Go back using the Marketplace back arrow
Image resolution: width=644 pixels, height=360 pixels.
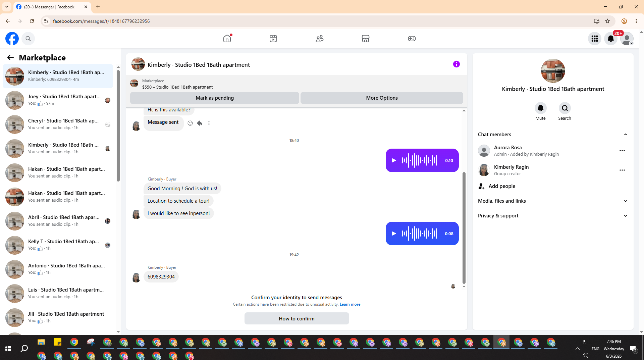click(10, 57)
